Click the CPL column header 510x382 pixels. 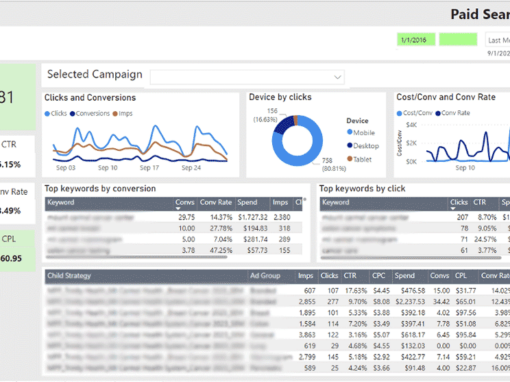click(x=461, y=276)
